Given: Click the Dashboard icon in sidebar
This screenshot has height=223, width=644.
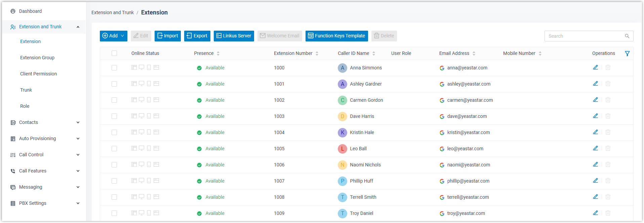Looking at the screenshot, I should [13, 11].
